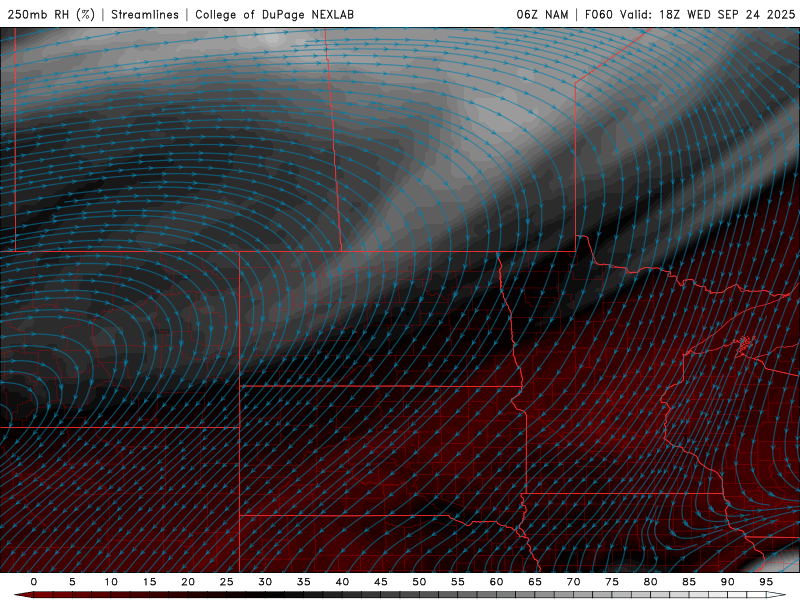Choose the 90 value on the color scale
This screenshot has width=800, height=600.
point(727,582)
